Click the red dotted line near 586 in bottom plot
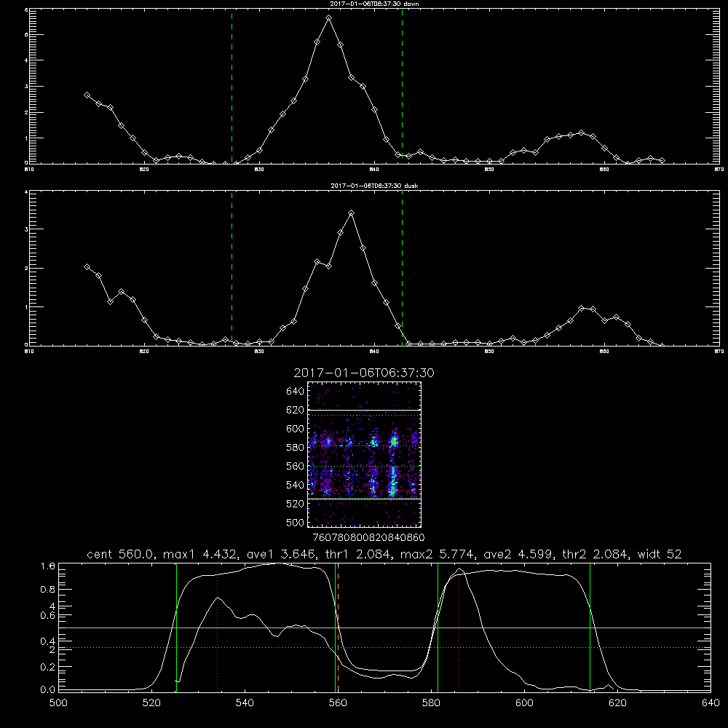 tap(459, 628)
